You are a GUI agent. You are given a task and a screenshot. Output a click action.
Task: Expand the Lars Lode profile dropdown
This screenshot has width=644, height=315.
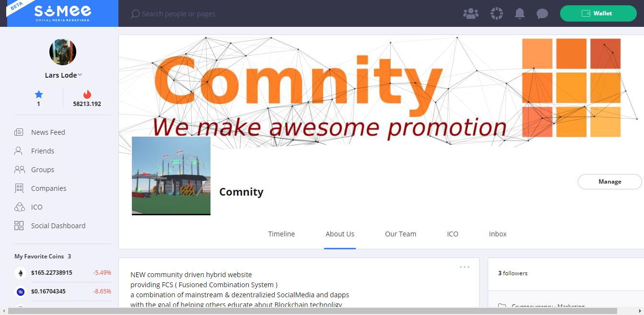click(x=63, y=75)
